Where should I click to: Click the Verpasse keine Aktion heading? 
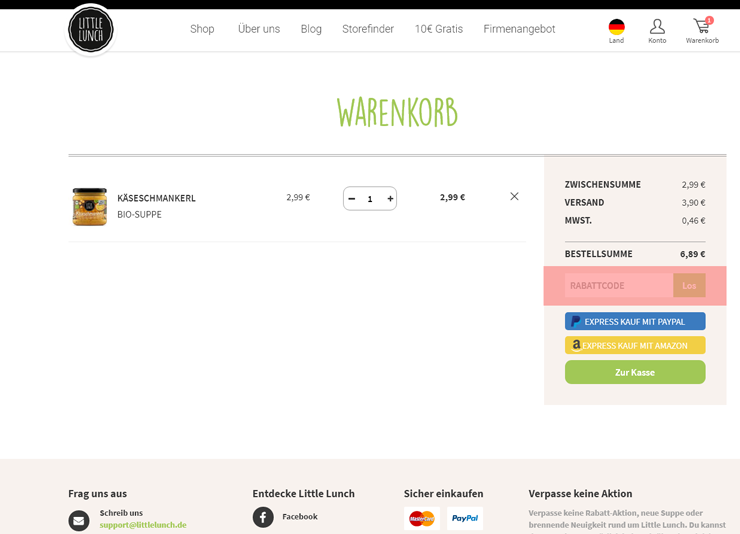(580, 493)
